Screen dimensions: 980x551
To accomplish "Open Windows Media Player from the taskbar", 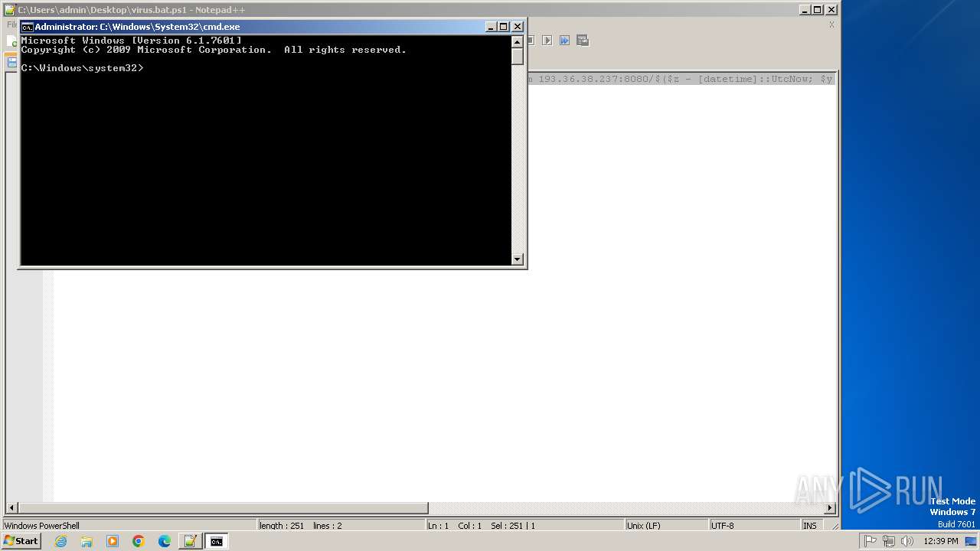I will (x=113, y=541).
